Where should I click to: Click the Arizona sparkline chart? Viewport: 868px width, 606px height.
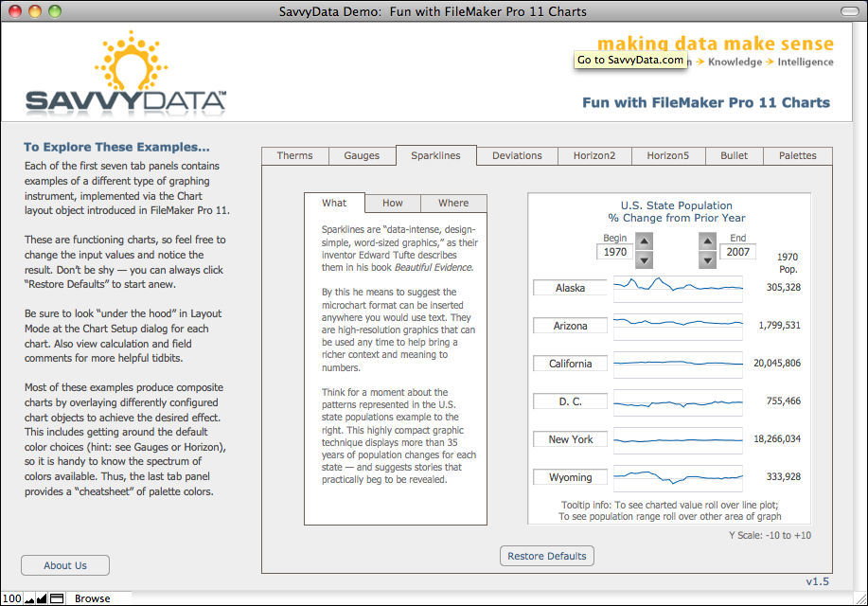point(678,326)
